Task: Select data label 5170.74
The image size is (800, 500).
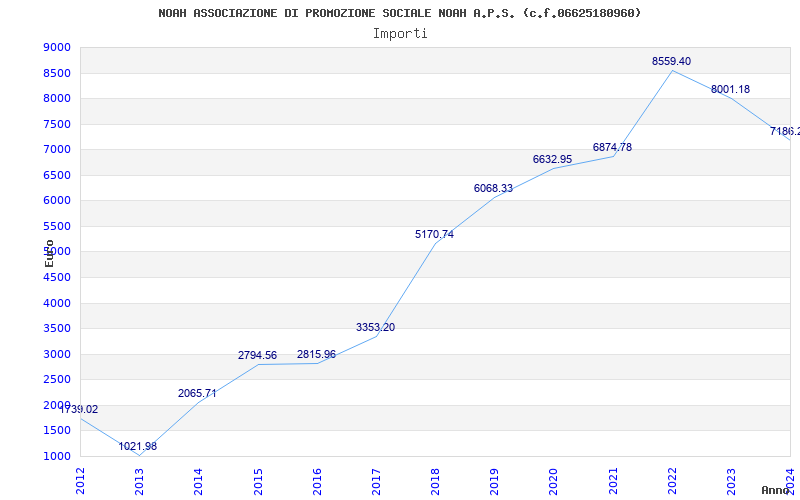Action: 434,234
